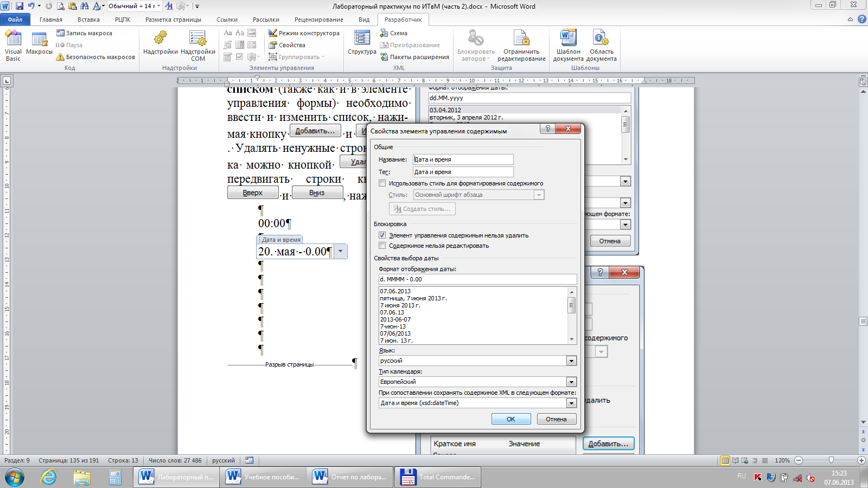Open Область документа panel

coord(601,46)
